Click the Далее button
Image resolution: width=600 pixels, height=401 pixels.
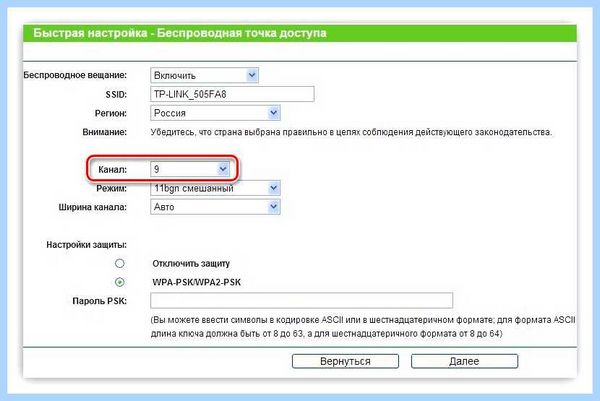tap(464, 361)
